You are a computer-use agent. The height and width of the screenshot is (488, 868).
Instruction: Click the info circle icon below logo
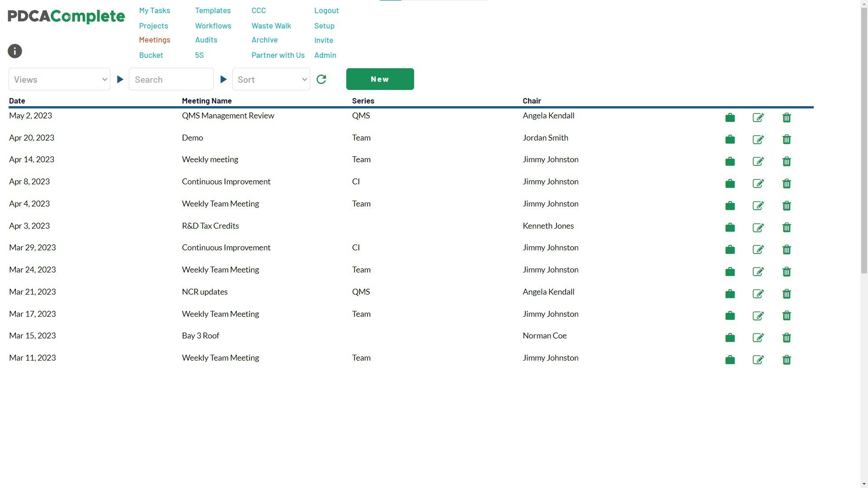coord(15,51)
